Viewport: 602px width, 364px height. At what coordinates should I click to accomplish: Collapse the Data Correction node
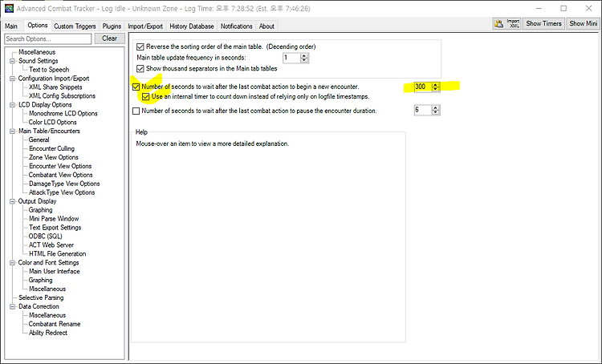12,307
